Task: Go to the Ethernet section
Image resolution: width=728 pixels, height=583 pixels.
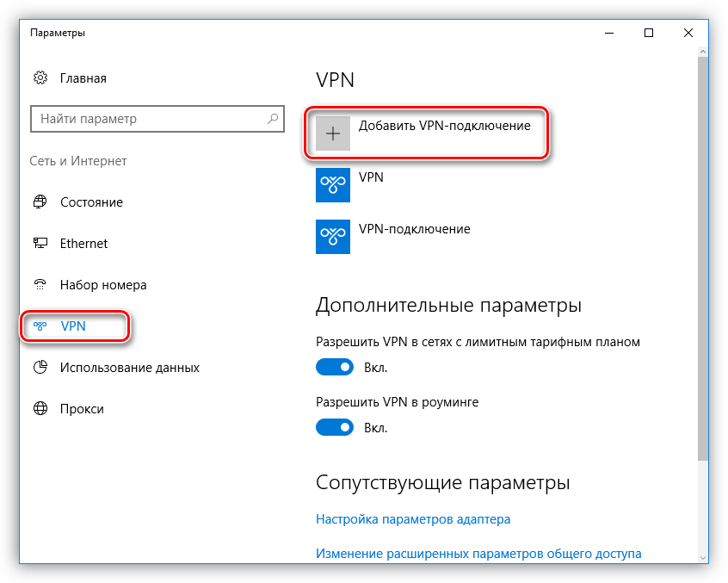Action: pos(83,244)
